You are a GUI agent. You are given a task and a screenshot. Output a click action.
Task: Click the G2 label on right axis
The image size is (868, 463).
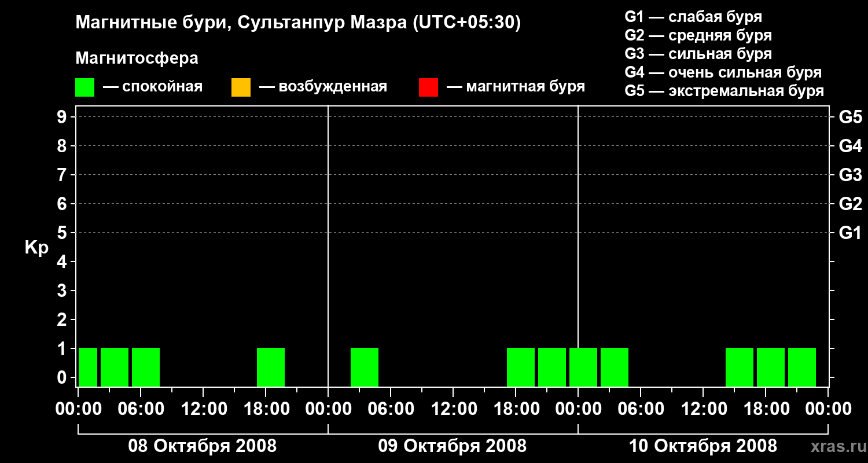coord(850,204)
